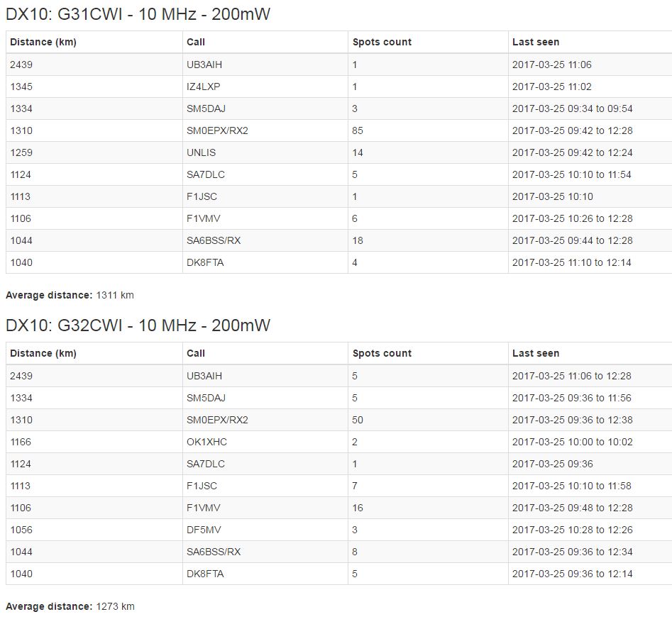Select last seen 2017-03-25 11:02 cell

[x=551, y=87]
